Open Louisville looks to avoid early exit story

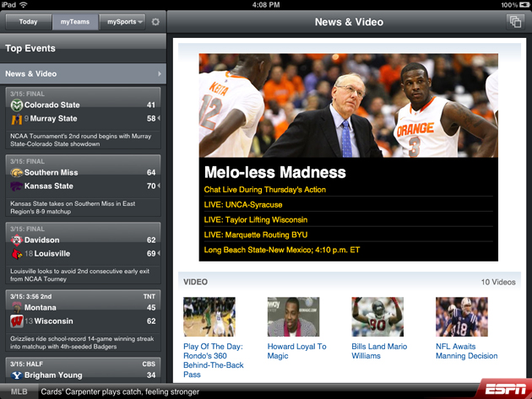pos(79,275)
